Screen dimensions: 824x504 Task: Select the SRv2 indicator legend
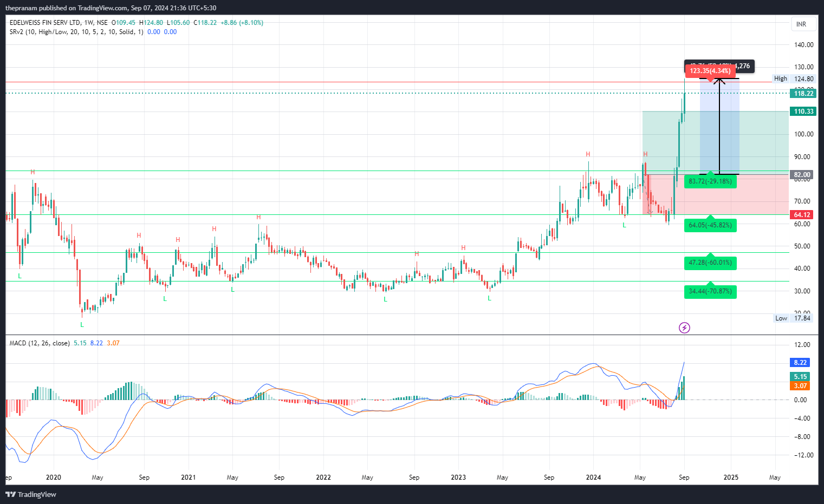point(76,32)
